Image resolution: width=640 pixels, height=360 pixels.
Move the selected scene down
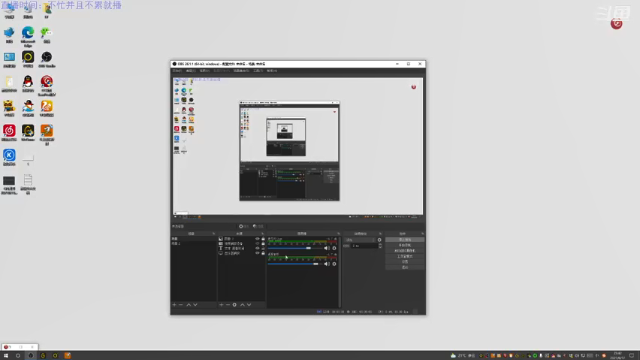click(x=195, y=305)
